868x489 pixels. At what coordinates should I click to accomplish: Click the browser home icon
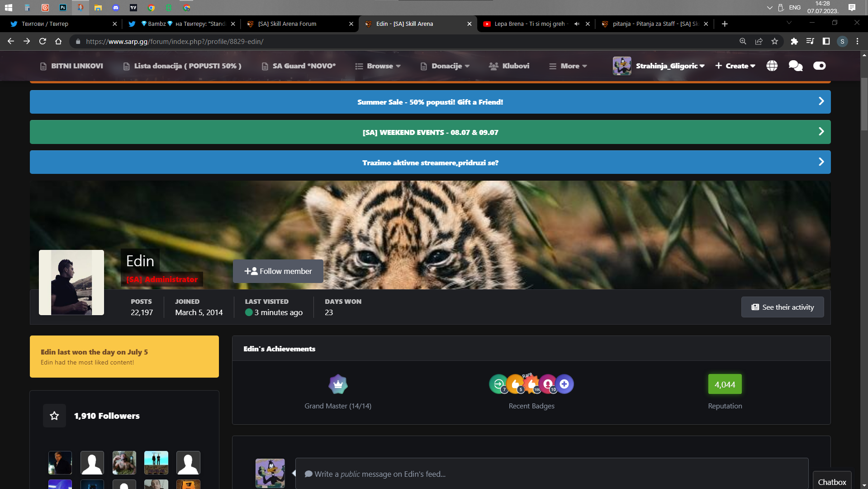point(58,41)
